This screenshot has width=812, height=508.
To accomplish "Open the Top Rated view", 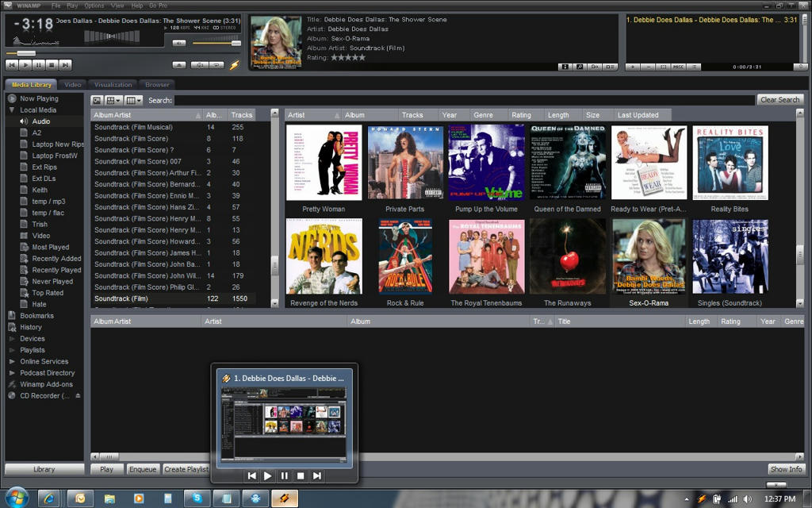I will (48, 293).
